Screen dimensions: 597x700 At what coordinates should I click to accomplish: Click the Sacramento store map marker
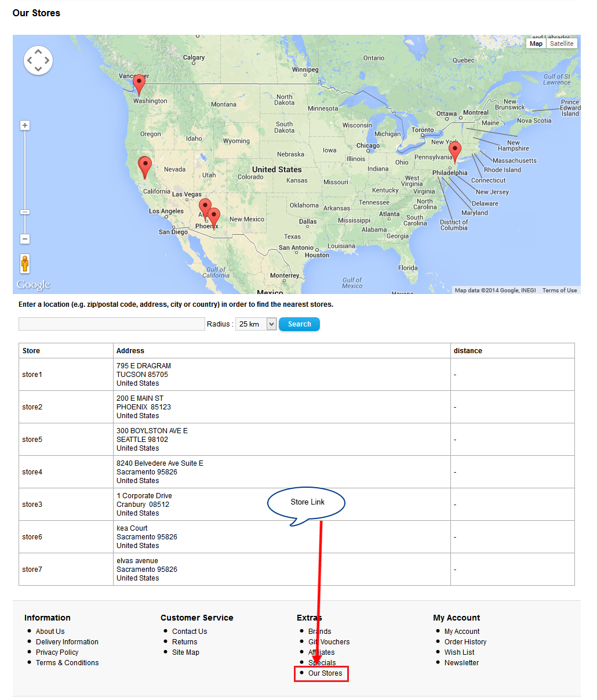[145, 167]
